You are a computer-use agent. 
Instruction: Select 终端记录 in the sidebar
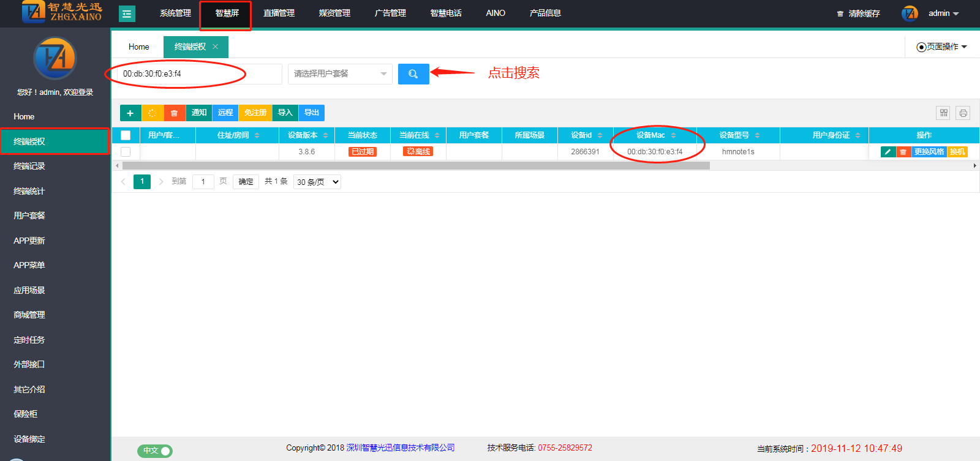[x=29, y=166]
